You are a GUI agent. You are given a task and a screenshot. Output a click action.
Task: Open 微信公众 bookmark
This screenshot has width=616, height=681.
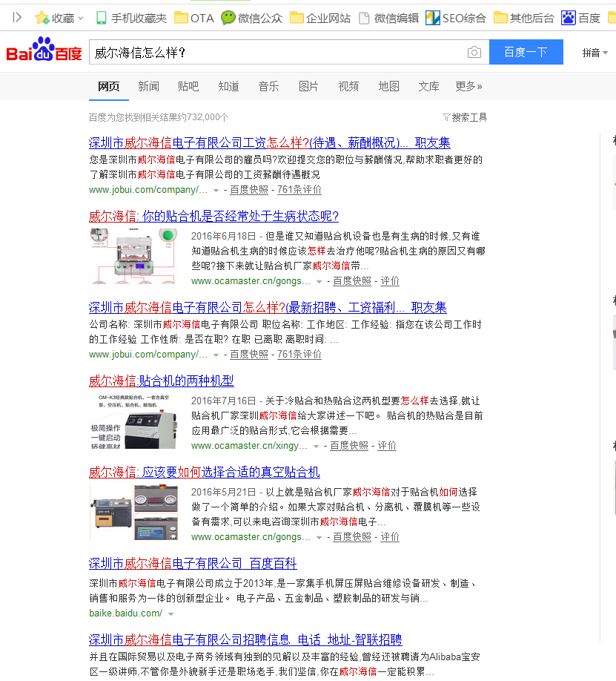[251, 18]
